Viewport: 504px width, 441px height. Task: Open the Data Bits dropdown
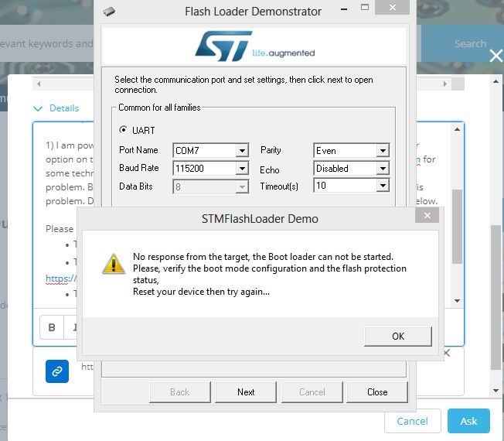click(x=242, y=186)
